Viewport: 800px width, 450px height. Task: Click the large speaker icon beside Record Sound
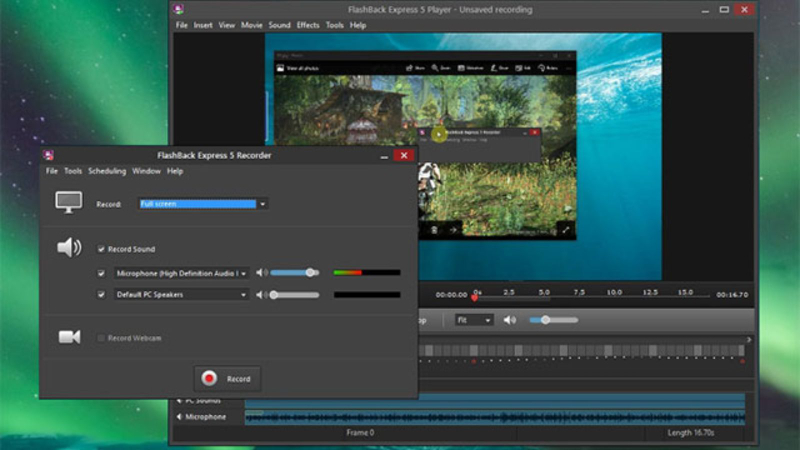click(x=69, y=248)
